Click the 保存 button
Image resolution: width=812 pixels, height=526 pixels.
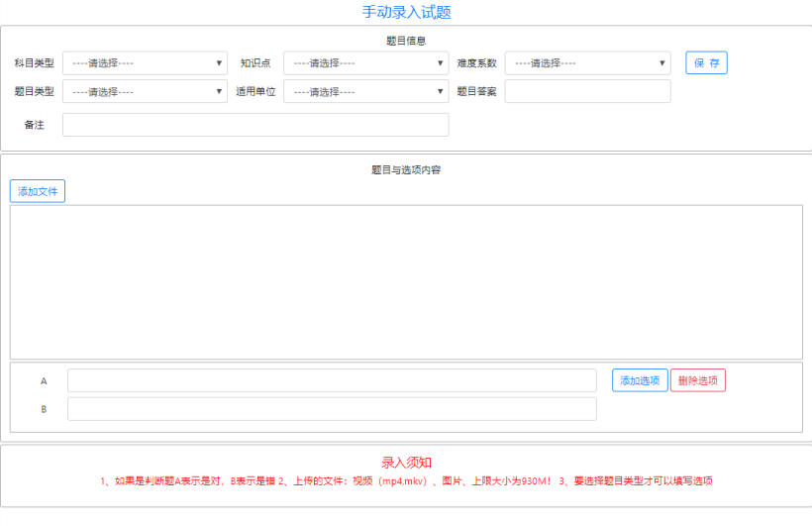pyautogui.click(x=706, y=62)
